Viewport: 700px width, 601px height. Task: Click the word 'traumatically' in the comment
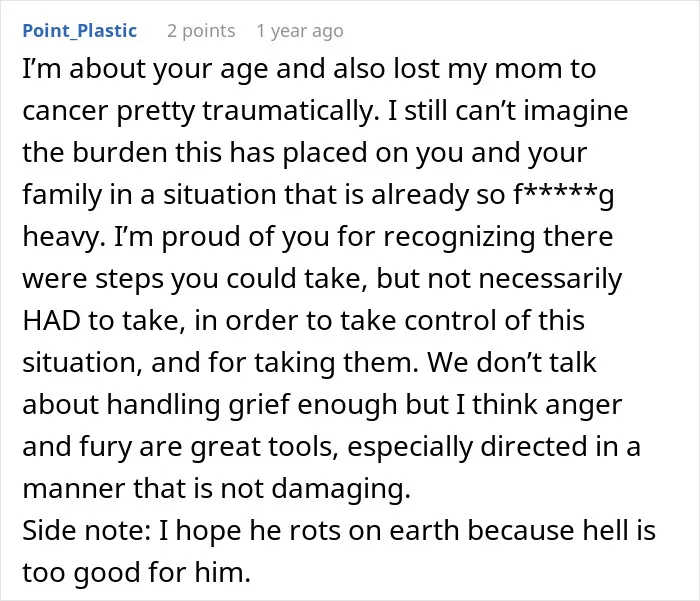pos(287,111)
